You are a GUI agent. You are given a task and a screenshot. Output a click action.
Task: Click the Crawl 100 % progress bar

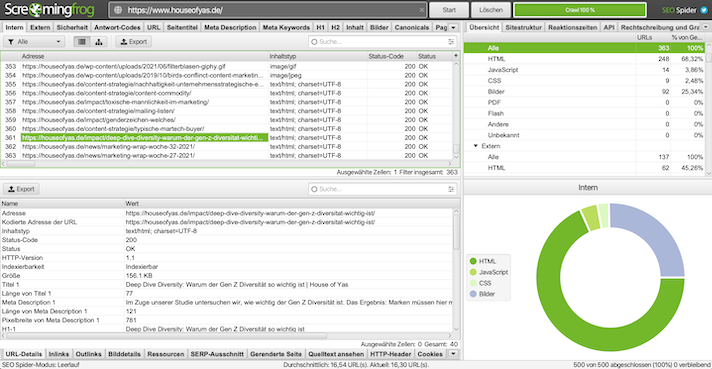click(580, 10)
